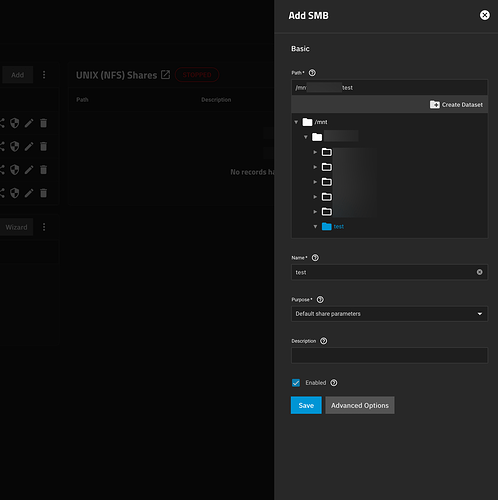
Task: Open Advanced Options
Action: tap(360, 405)
